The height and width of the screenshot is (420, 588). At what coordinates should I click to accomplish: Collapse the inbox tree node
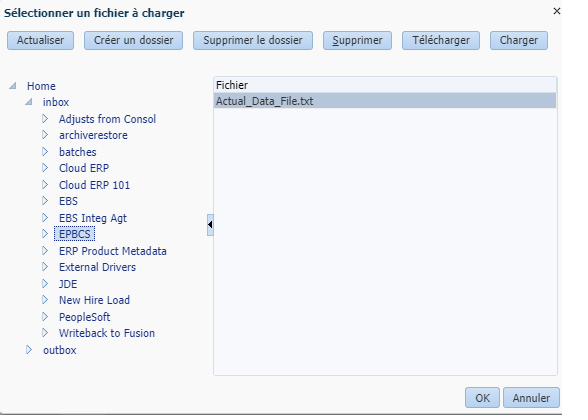pos(29,102)
